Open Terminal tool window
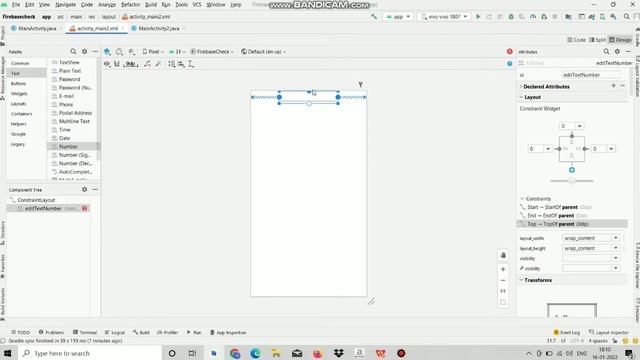 tap(84, 332)
